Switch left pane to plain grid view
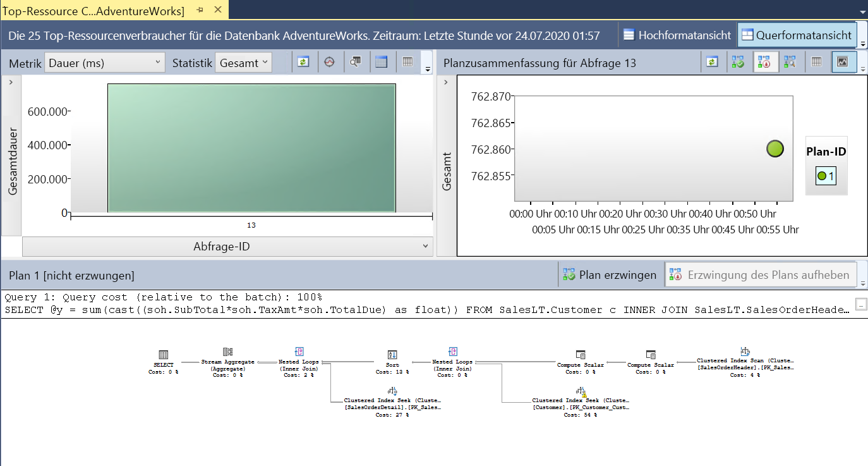The width and height of the screenshot is (868, 466). click(x=407, y=62)
